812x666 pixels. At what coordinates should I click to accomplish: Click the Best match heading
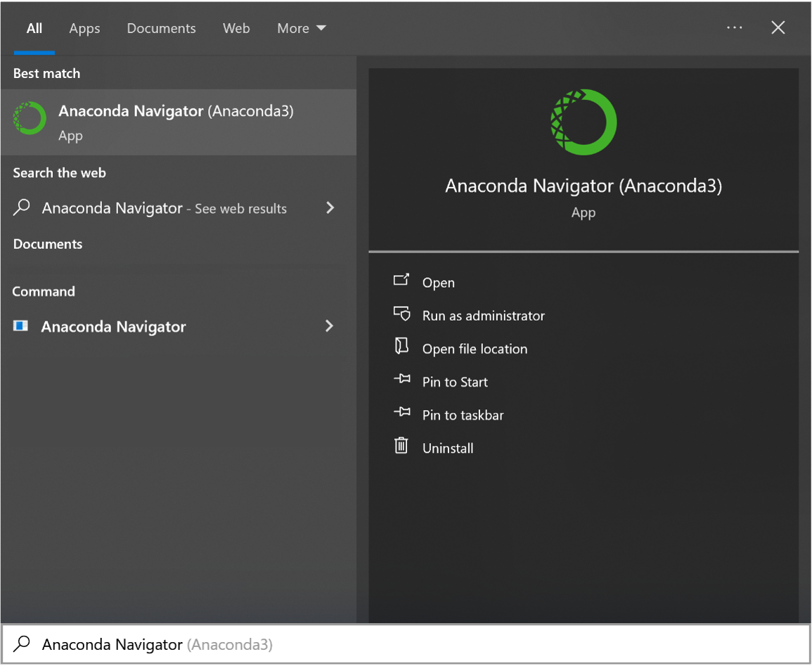(46, 74)
